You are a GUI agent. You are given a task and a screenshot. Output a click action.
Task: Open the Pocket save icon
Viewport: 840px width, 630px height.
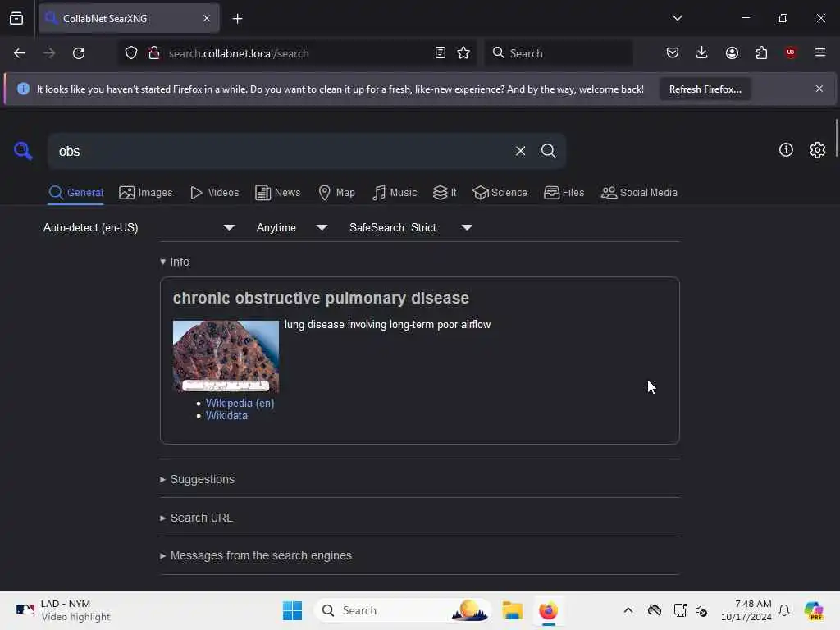tap(673, 53)
